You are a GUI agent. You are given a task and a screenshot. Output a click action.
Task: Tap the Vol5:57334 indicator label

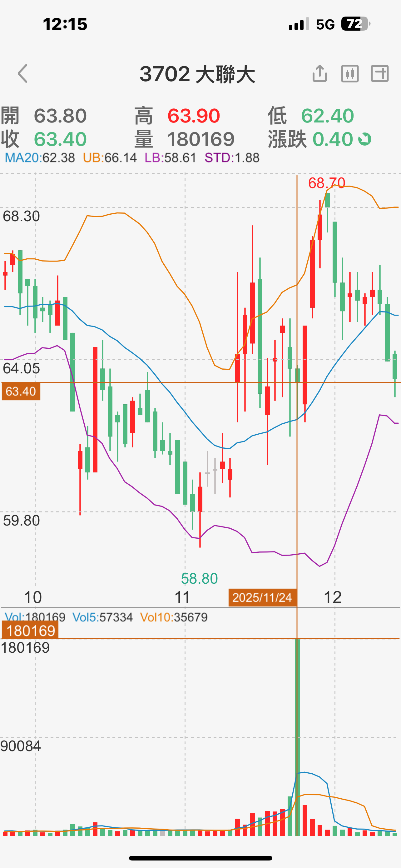pyautogui.click(x=103, y=617)
